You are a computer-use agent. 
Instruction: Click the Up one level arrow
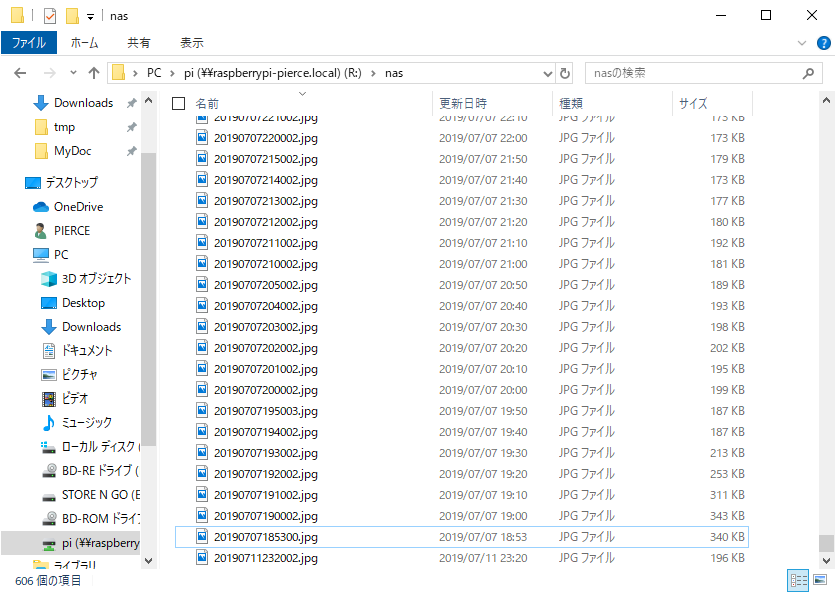[94, 73]
